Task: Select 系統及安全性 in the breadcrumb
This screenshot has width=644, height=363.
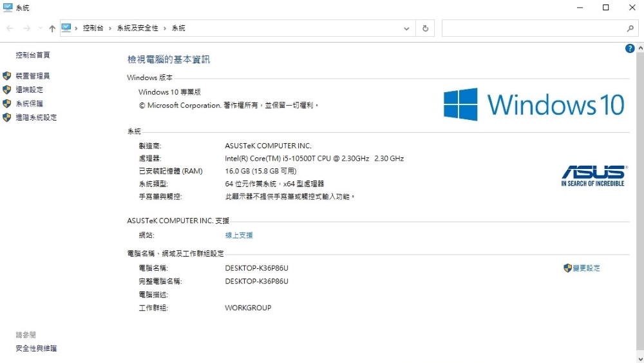Action: coord(138,28)
